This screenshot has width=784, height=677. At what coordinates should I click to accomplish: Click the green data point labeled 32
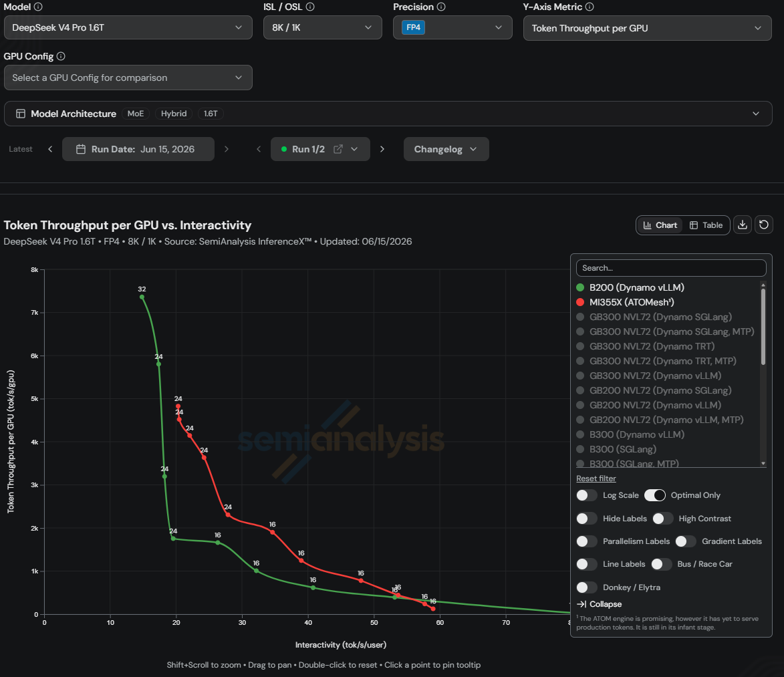coord(142,297)
